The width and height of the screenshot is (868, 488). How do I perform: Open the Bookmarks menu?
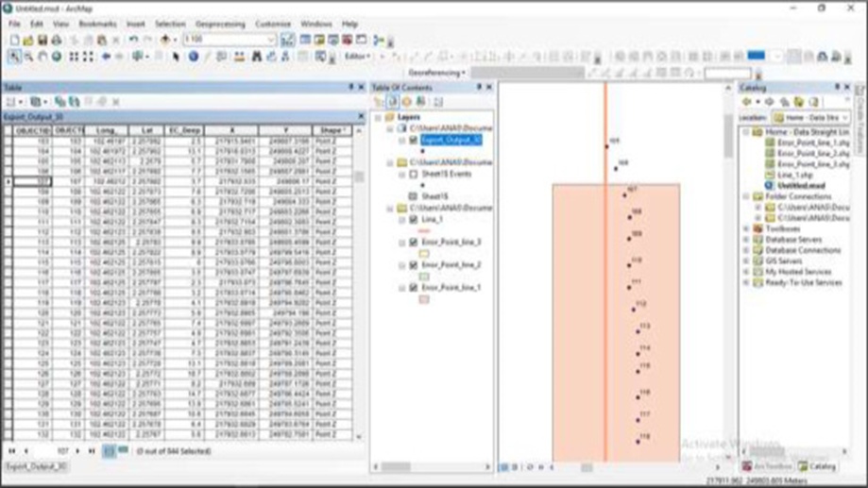tap(97, 24)
